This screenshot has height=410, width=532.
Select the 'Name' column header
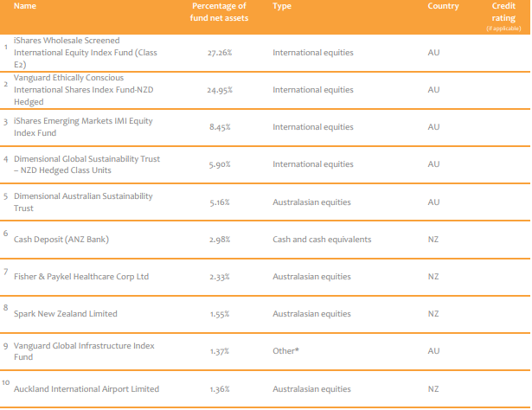coord(25,6)
